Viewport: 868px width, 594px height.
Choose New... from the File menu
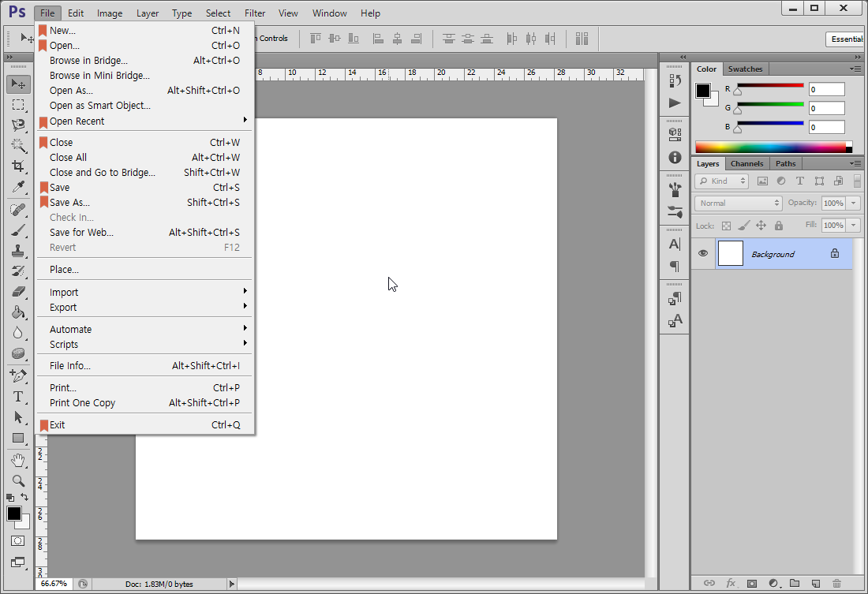(145, 31)
